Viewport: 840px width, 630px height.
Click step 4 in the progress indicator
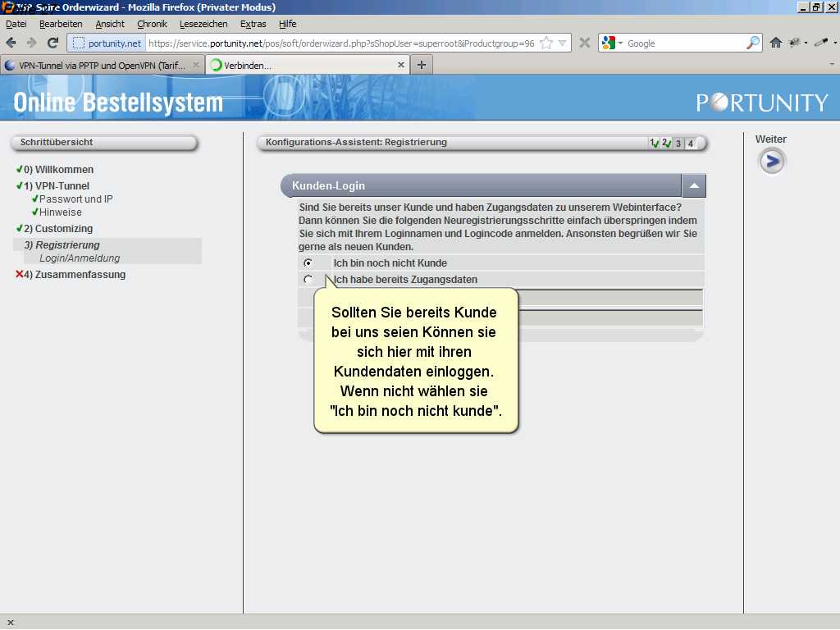pos(691,144)
